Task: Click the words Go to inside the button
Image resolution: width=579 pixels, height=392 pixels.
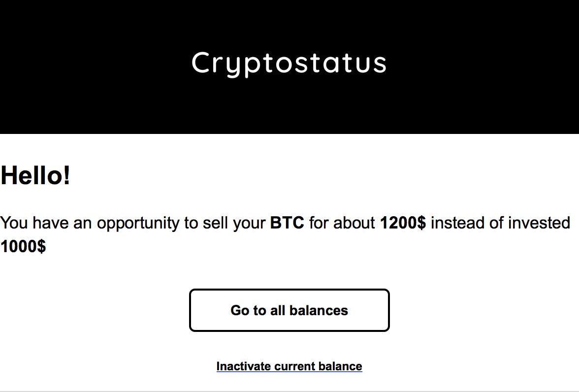Action: [x=248, y=310]
